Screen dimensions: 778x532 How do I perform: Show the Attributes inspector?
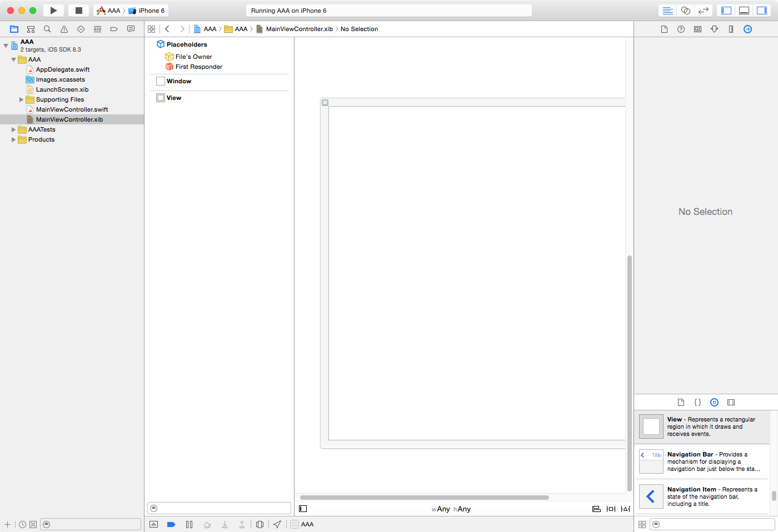coord(714,29)
